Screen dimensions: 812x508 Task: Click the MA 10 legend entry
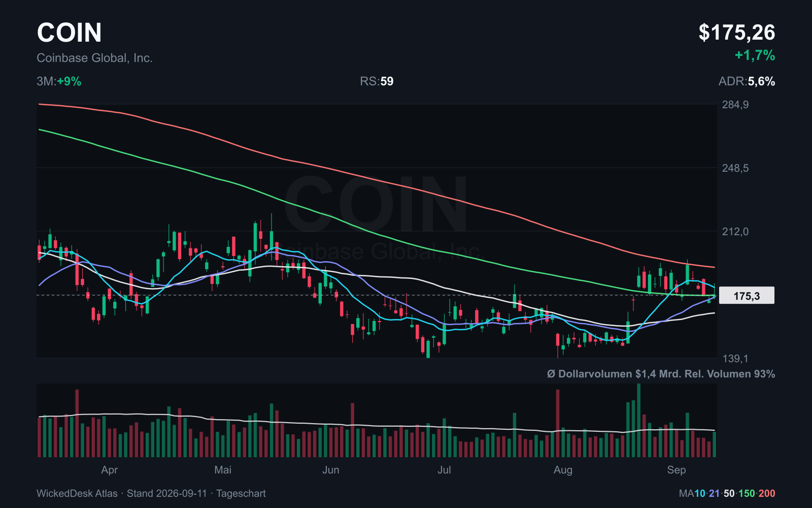(x=700, y=493)
